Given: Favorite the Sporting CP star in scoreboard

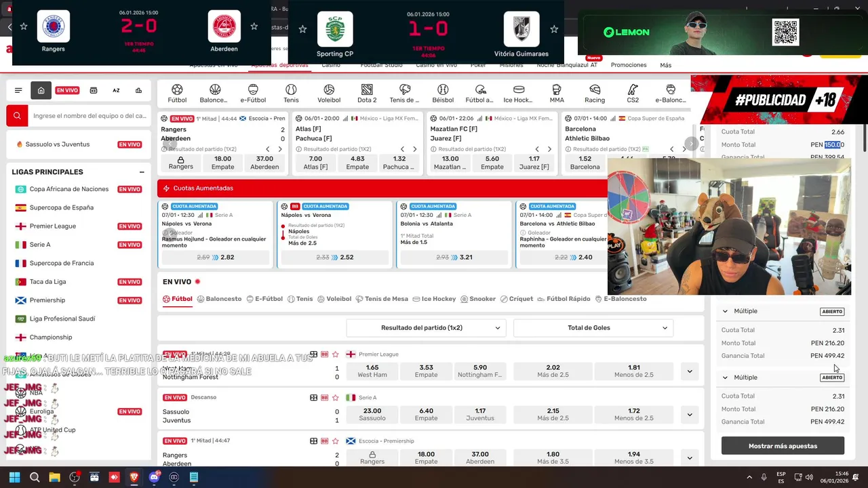Looking at the screenshot, I should click(302, 29).
